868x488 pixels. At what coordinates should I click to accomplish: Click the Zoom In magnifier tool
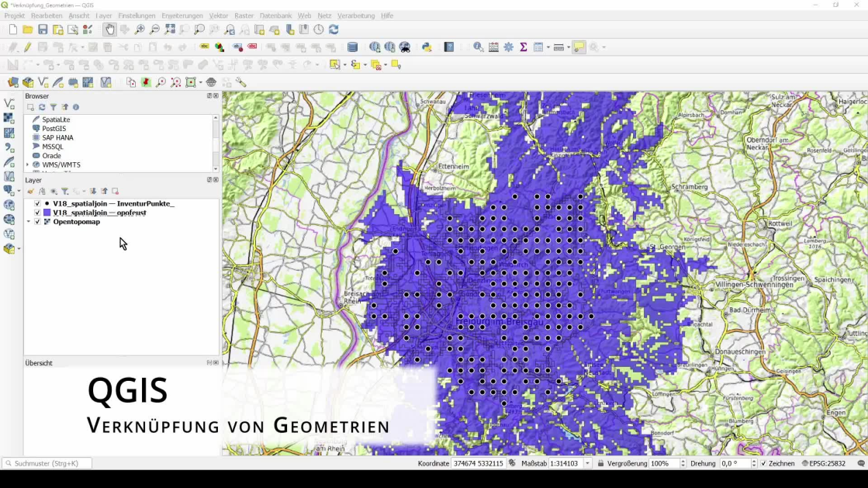point(140,29)
